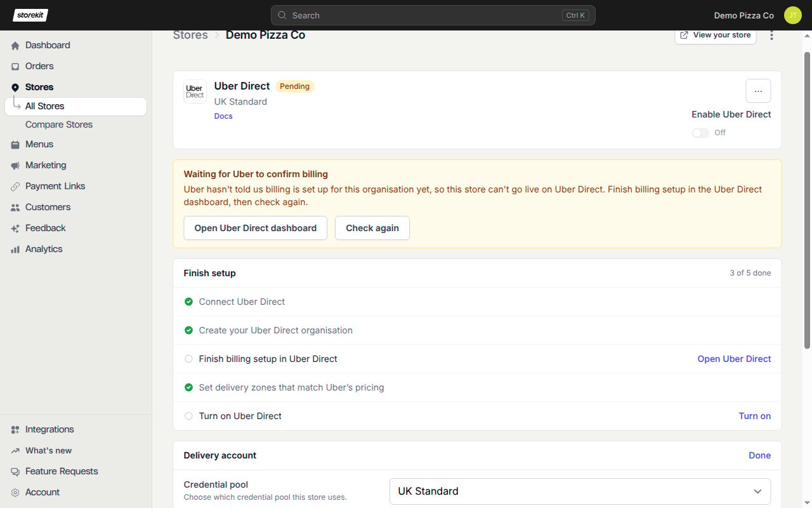Click the What's new trend icon
The width and height of the screenshot is (812, 508).
(15, 451)
